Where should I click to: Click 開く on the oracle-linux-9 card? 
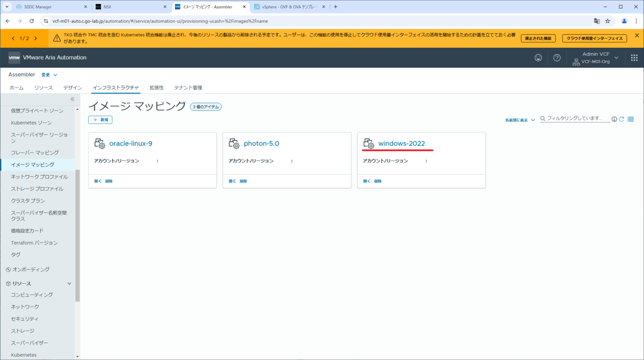click(x=98, y=181)
